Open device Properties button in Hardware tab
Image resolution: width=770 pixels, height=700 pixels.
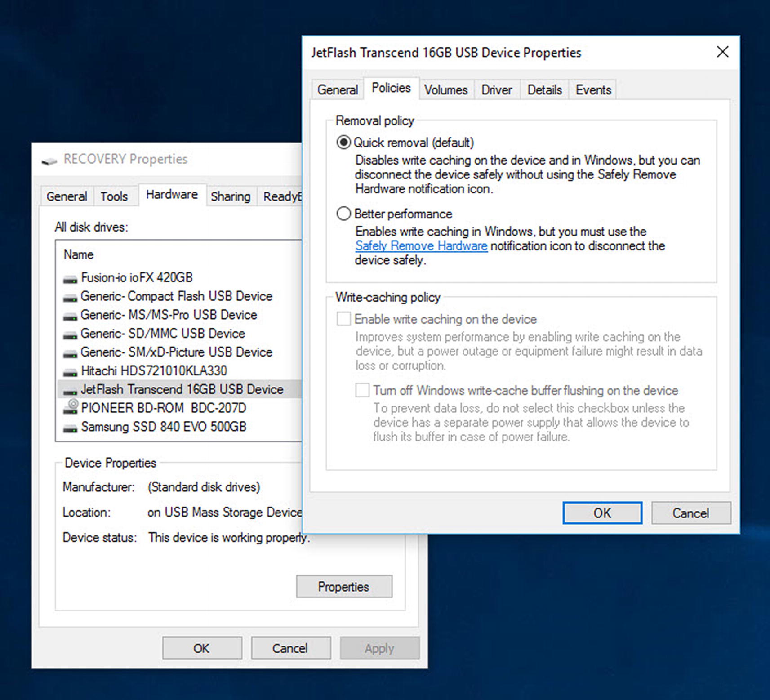[344, 587]
